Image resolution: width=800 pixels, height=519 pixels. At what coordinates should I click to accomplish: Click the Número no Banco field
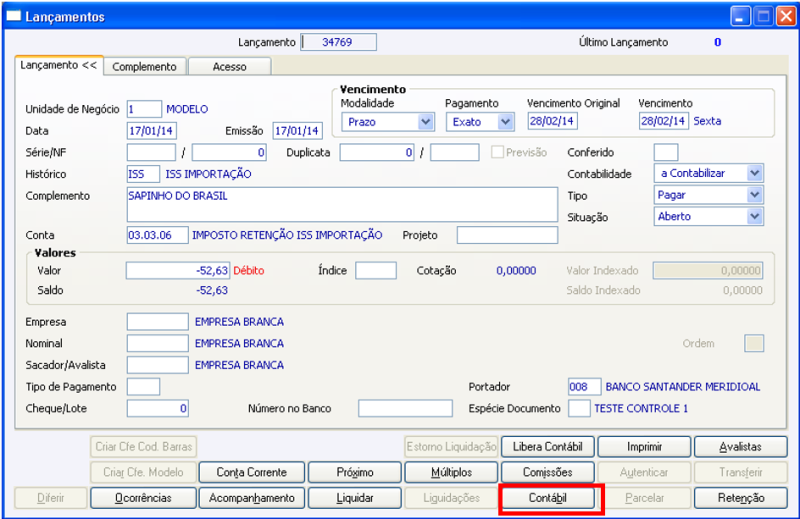[x=406, y=408]
